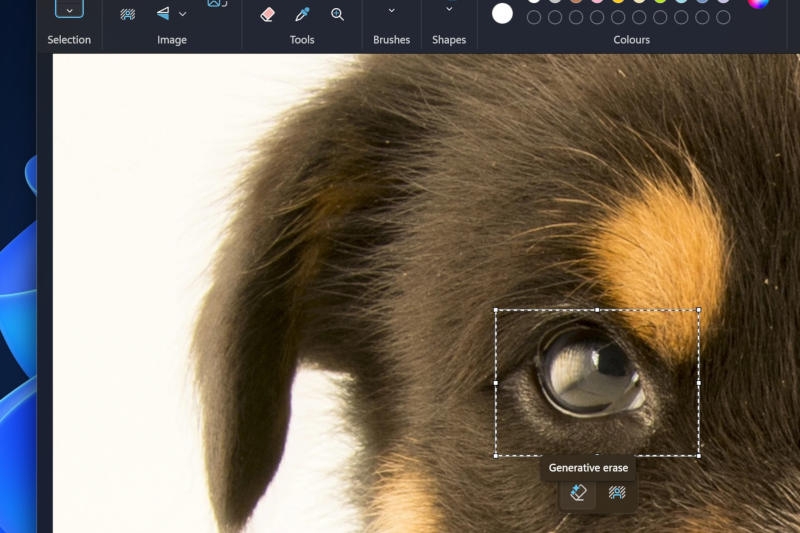Select the Magnifier tool
The width and height of the screenshot is (800, 533).
pyautogui.click(x=337, y=14)
